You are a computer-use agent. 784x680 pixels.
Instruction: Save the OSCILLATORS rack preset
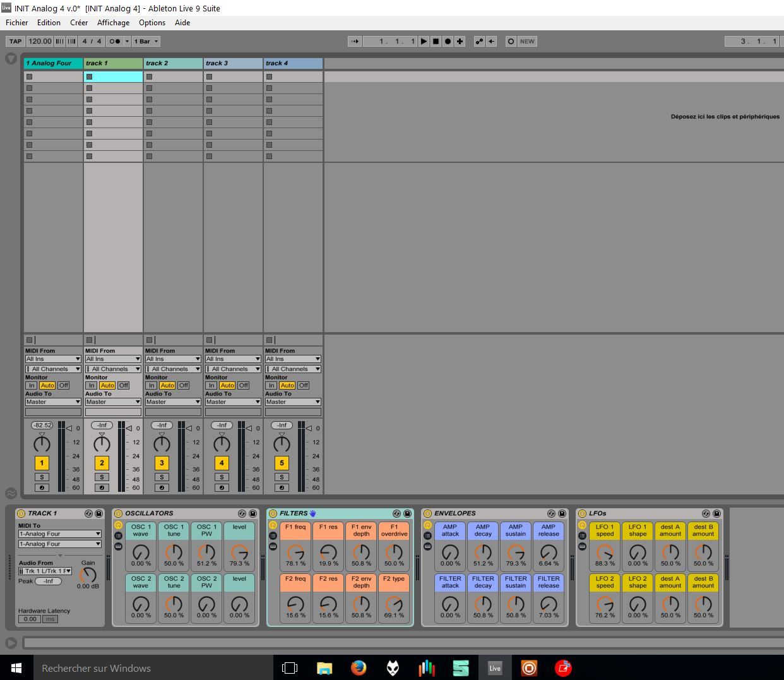click(252, 514)
